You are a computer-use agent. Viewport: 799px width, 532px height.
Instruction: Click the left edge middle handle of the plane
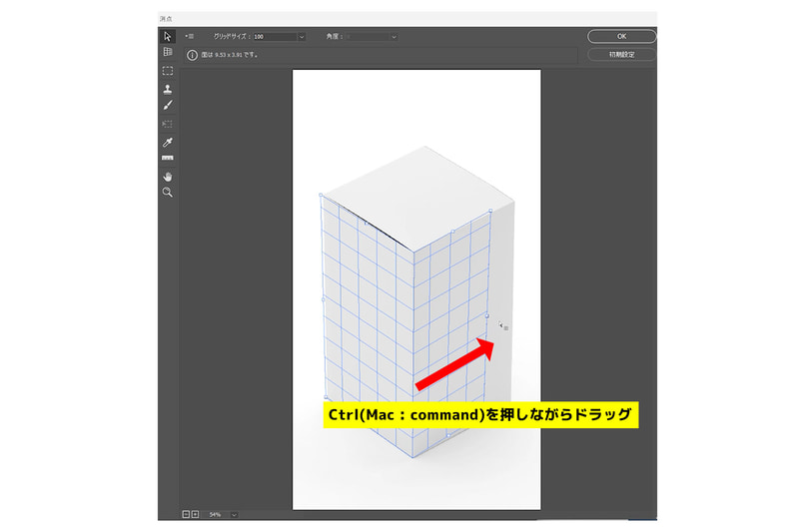323,299
